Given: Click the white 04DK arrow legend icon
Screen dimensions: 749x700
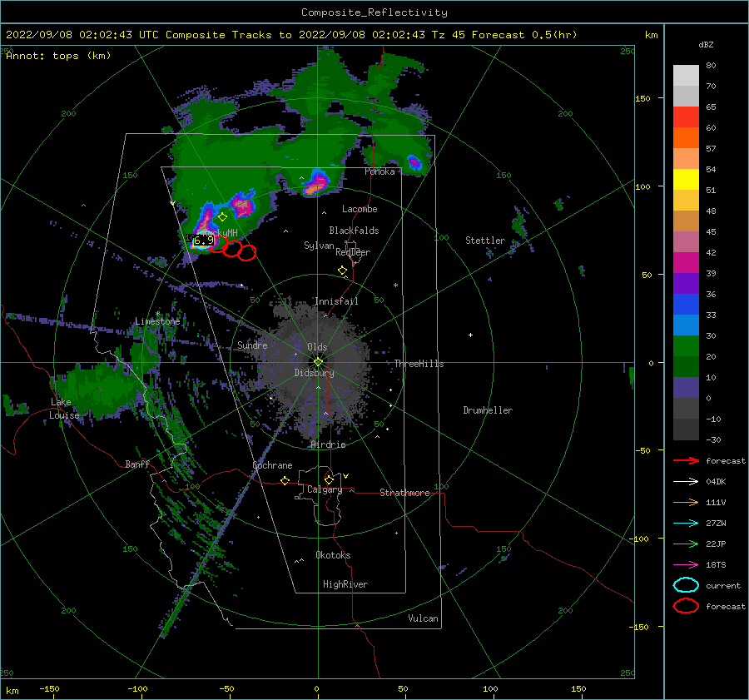Looking at the screenshot, I should [x=686, y=482].
